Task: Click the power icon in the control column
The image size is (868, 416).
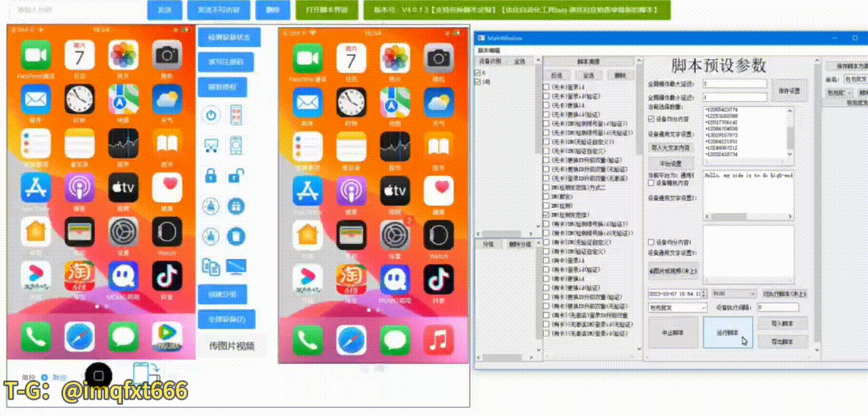Action: [212, 115]
